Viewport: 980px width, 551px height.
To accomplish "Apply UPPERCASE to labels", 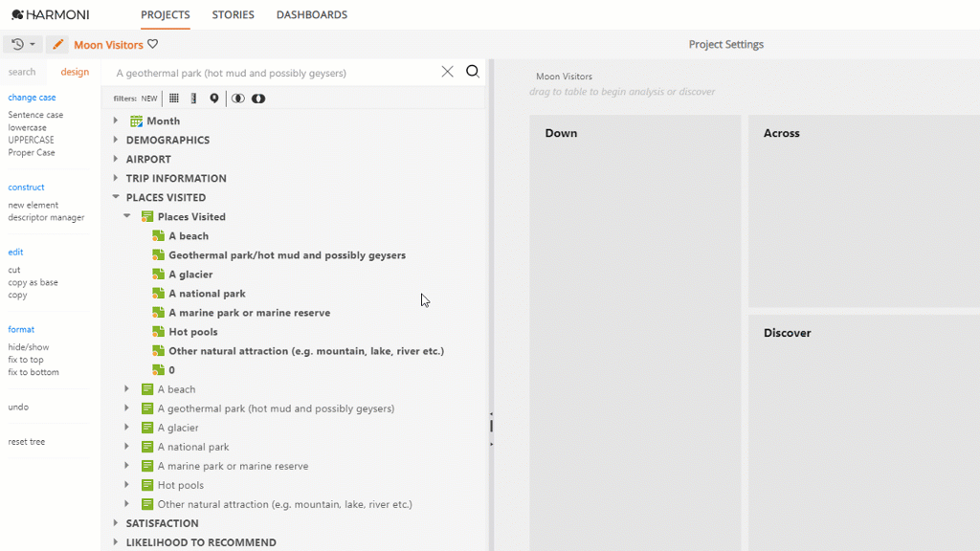I will 32,140.
